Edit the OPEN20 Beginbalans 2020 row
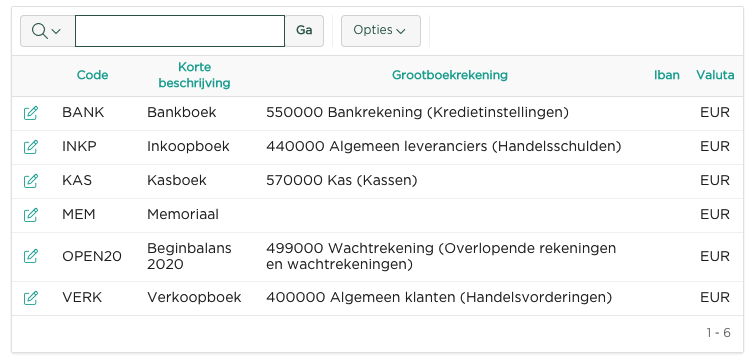 coord(31,256)
